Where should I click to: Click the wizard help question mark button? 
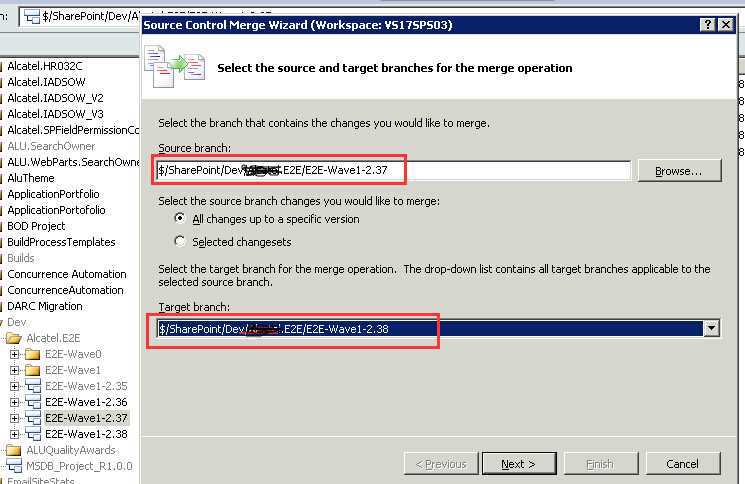(708, 25)
